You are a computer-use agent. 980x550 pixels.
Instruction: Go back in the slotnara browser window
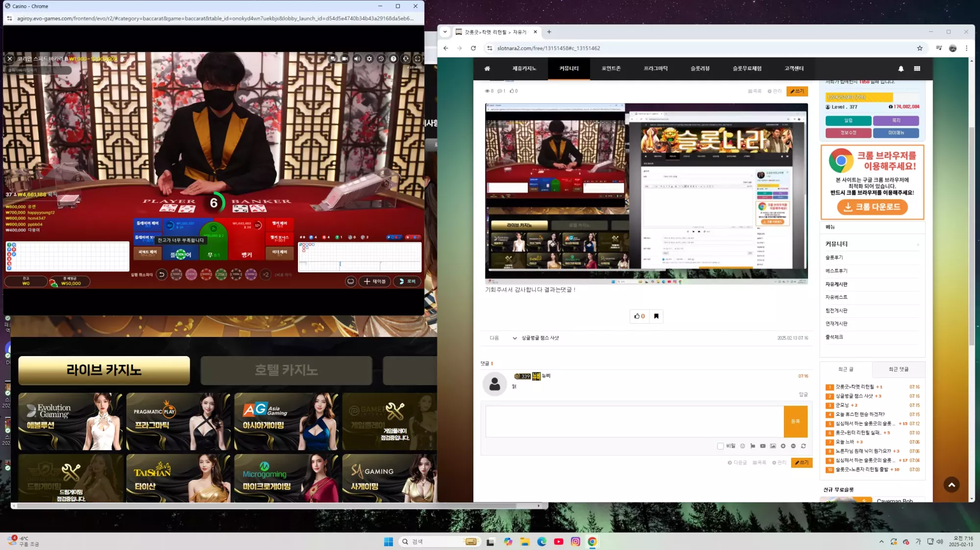click(445, 48)
